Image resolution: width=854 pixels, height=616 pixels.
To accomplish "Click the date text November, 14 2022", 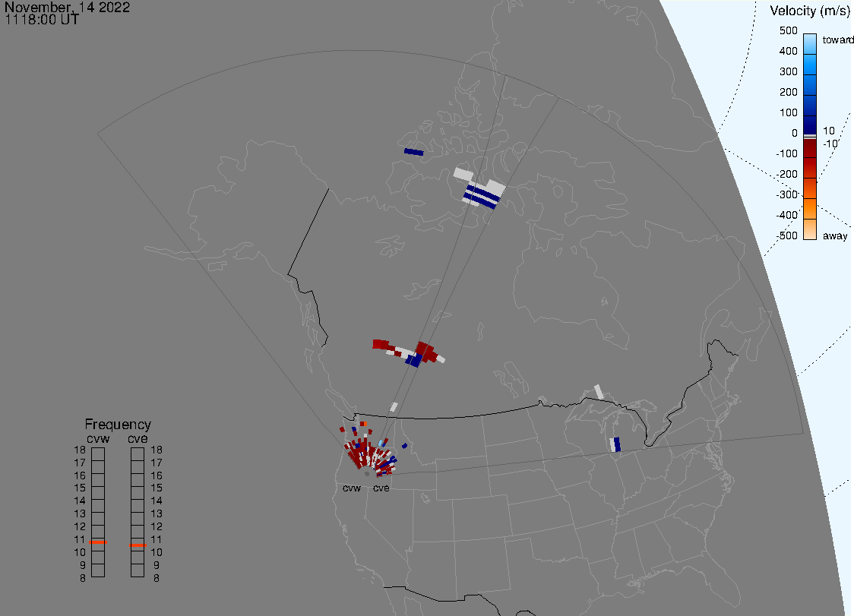I will [x=67, y=7].
